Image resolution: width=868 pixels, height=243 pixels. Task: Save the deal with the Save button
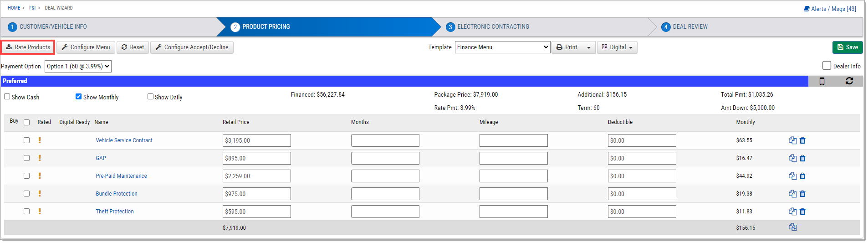[x=848, y=47]
